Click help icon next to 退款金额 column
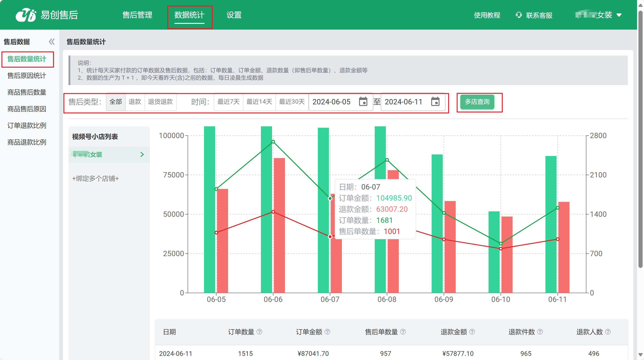Viewport: 644px width, 360px height. 472,332
